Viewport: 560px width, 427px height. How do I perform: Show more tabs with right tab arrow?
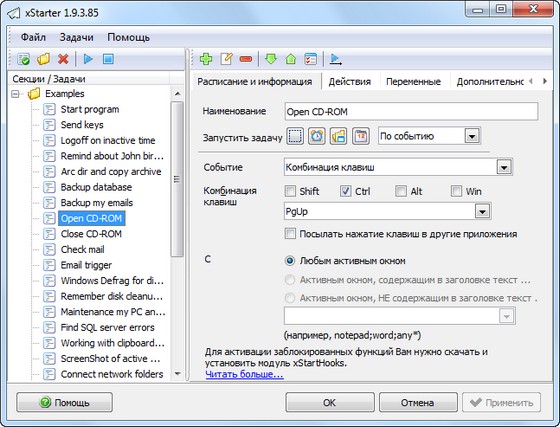(545, 81)
